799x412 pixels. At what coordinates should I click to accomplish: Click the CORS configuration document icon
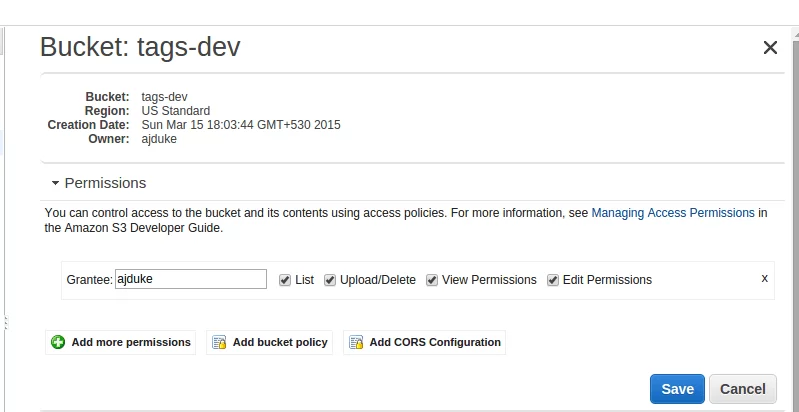(x=356, y=342)
